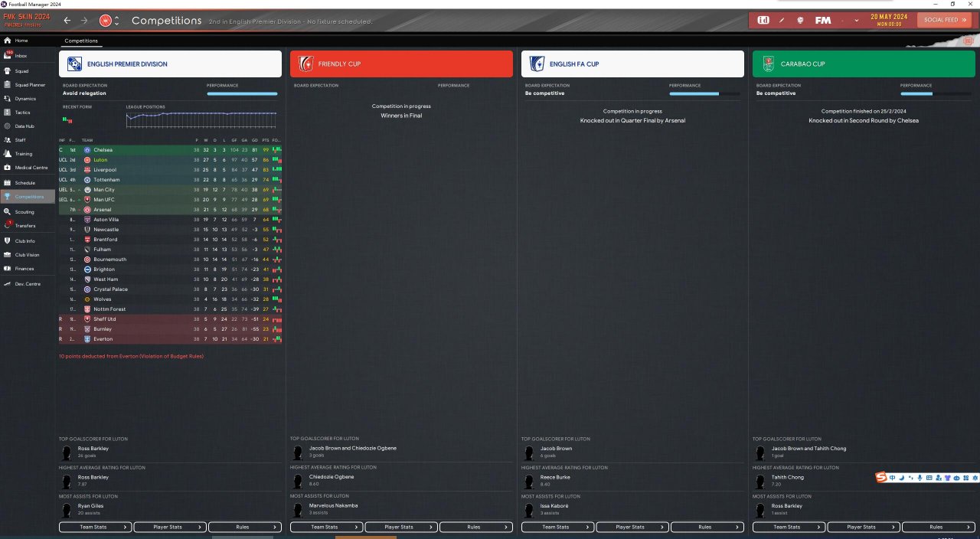Toggle the moon icon in IME toolbar

tap(902, 478)
